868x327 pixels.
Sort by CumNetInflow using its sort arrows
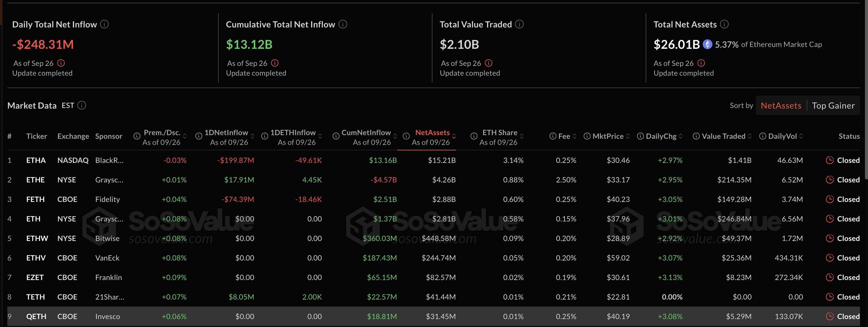(x=395, y=136)
